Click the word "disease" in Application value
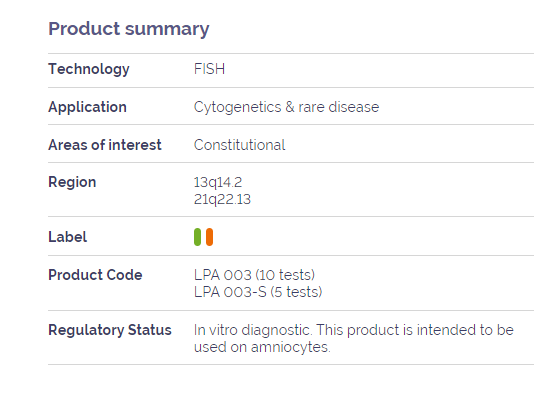The image size is (555, 401). (354, 107)
